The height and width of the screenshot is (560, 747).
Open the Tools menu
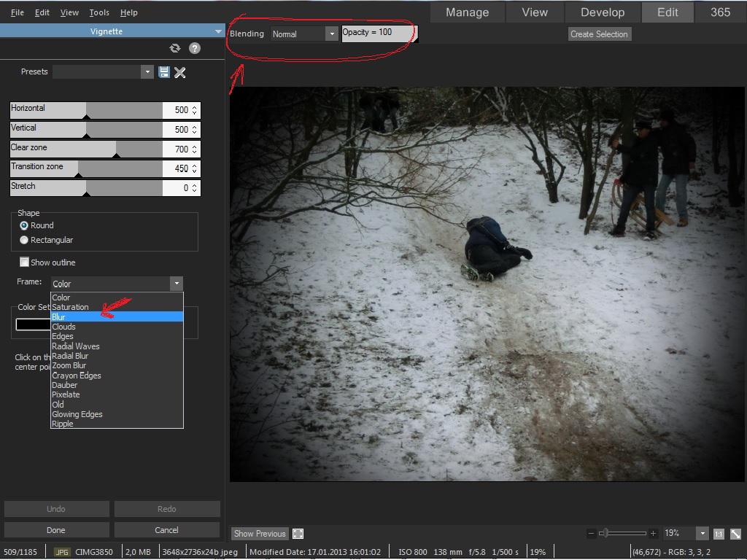point(98,12)
